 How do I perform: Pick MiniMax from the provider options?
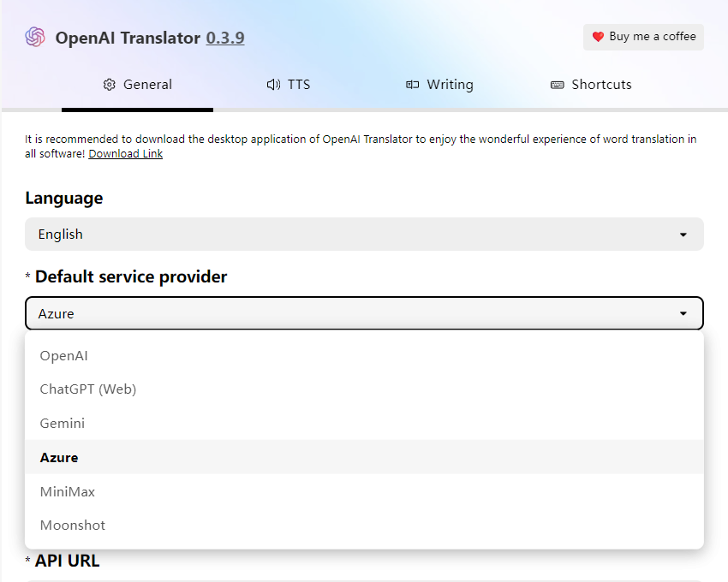tap(68, 492)
